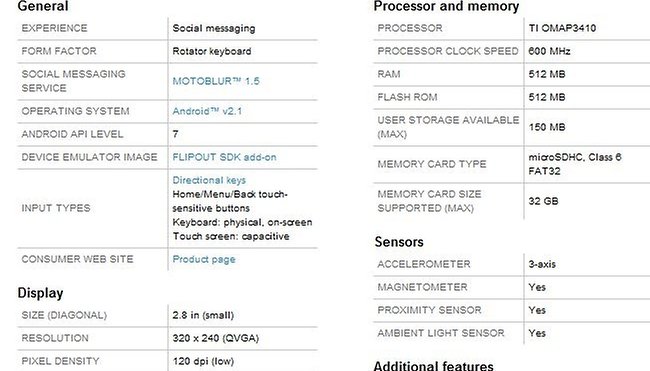Click the Rotator keyboard form factor value
This screenshot has height=371, width=650.
pyautogui.click(x=212, y=51)
